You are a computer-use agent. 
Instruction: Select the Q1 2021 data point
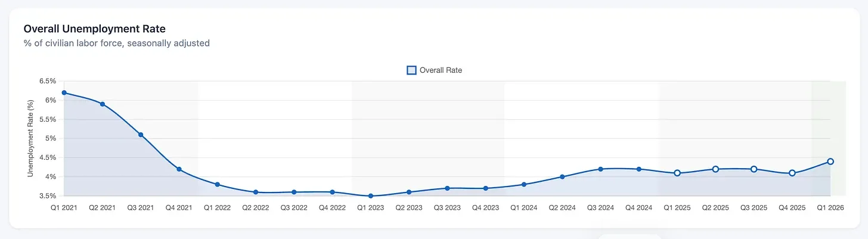pos(64,92)
